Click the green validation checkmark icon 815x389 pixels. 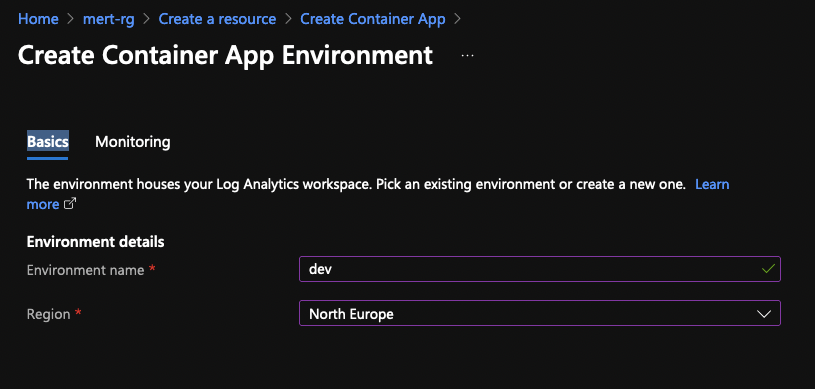pyautogui.click(x=768, y=269)
